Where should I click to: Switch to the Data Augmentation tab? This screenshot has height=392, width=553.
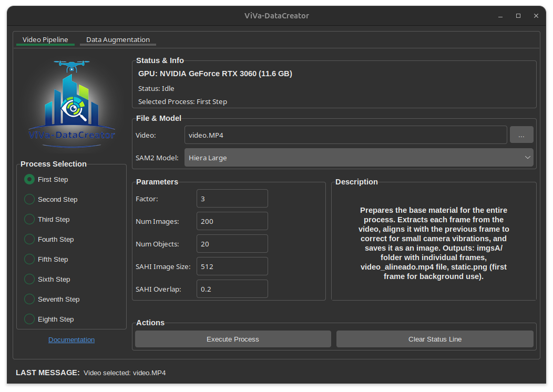click(x=118, y=39)
